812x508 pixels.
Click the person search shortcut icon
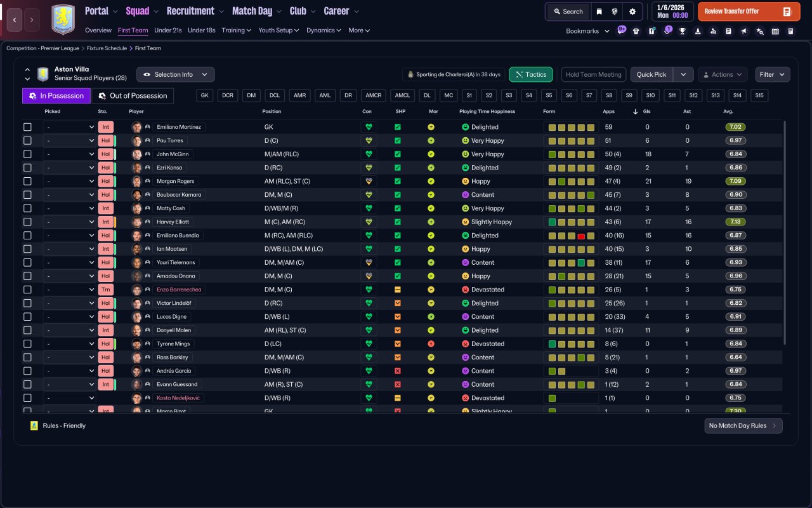point(713,31)
